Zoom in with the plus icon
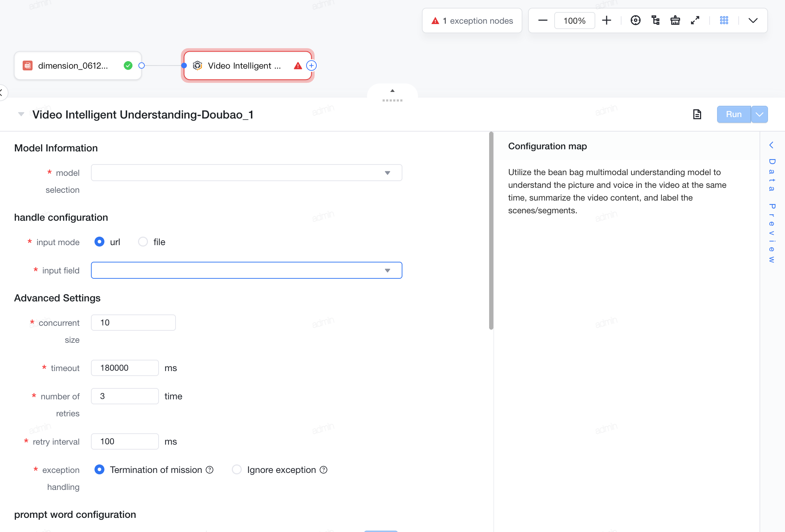Viewport: 785px width, 532px height. pos(607,21)
